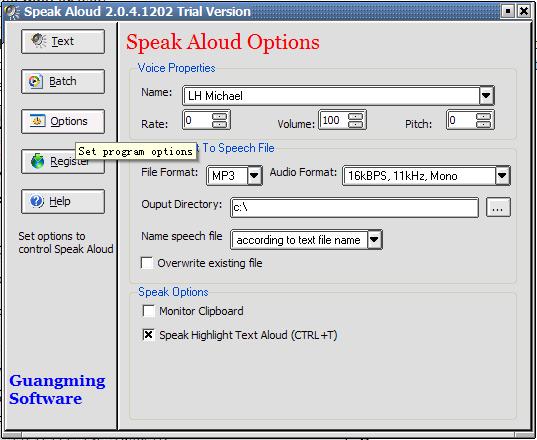Expand the Name speech file dropdown

click(374, 239)
